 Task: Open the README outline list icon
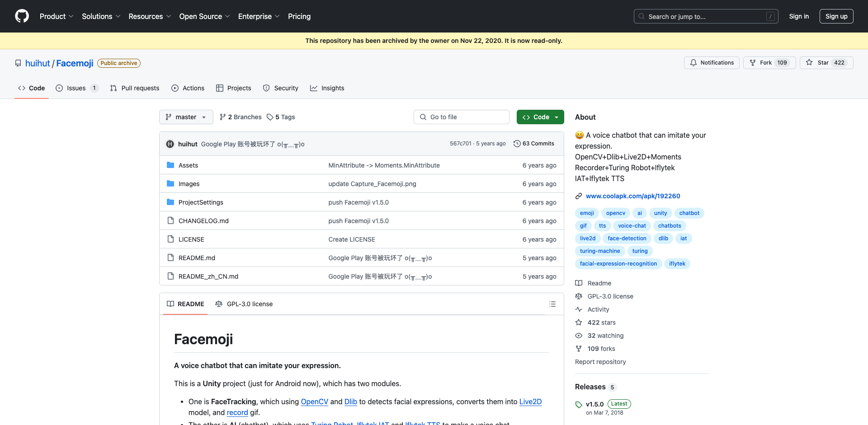point(552,304)
